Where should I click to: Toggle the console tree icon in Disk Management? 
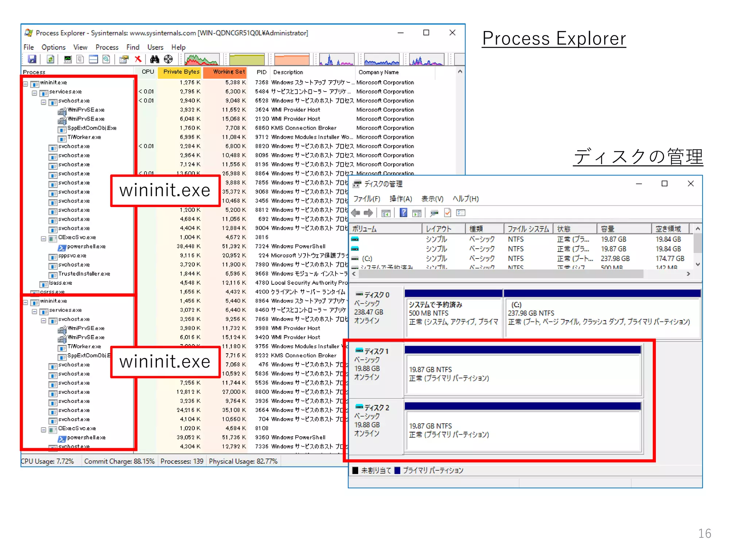click(386, 213)
